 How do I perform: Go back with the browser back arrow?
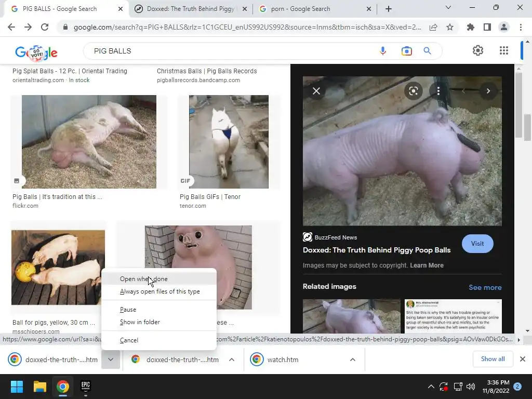[11, 27]
